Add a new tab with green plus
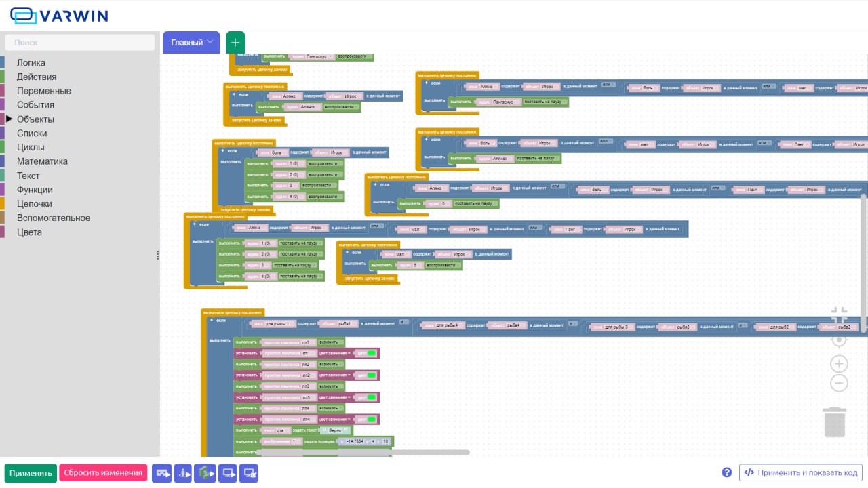The image size is (868, 488). [235, 42]
